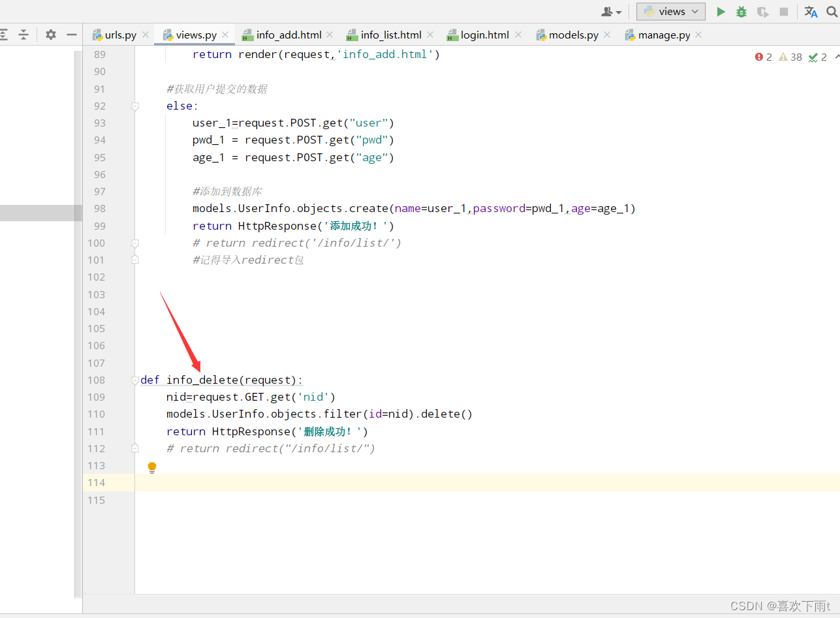The image size is (840, 618).
Task: Click the 'else:' keyword on line 92
Action: [182, 106]
